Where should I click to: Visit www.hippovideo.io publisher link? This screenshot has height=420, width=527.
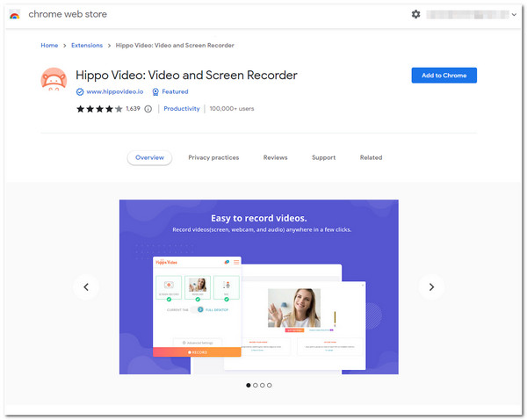(115, 91)
